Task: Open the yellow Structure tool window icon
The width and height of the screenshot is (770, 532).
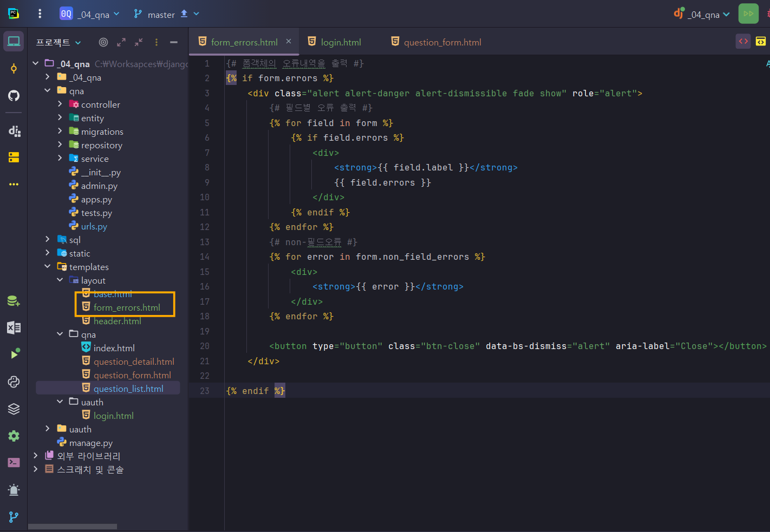Action: 14,157
